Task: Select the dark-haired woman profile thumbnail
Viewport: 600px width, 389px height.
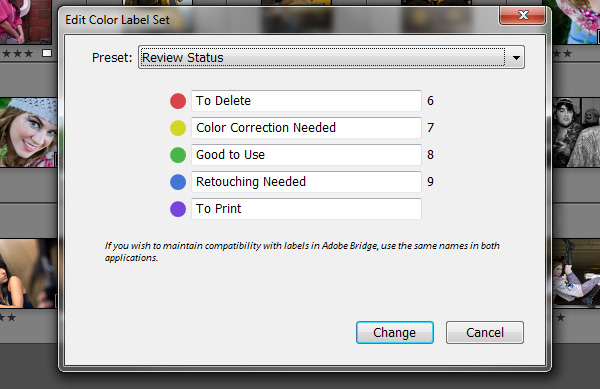Action: pyautogui.click(x=29, y=273)
